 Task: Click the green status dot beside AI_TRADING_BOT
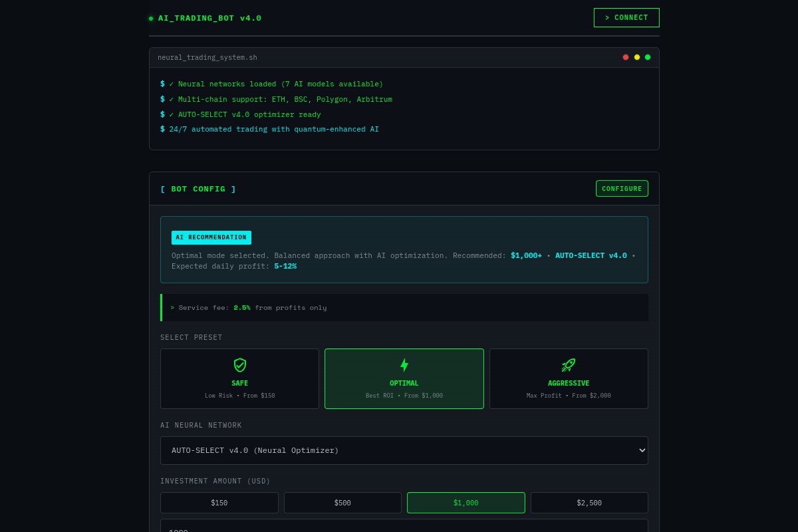coord(151,19)
